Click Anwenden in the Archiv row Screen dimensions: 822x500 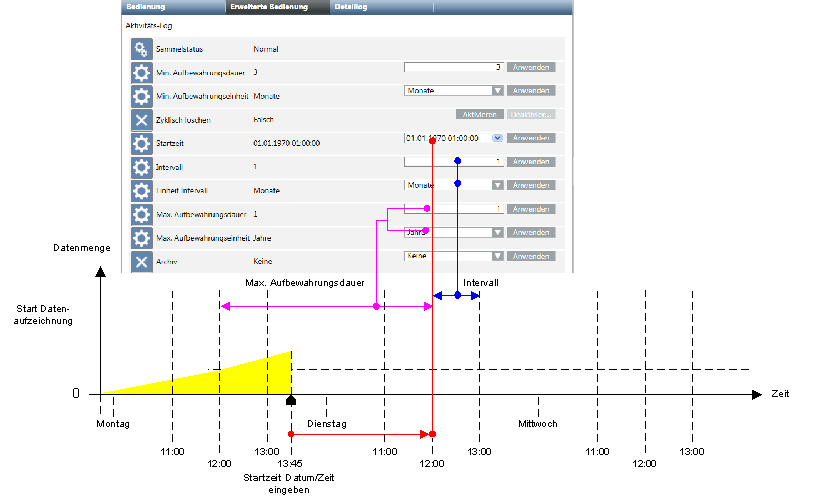[x=530, y=256]
